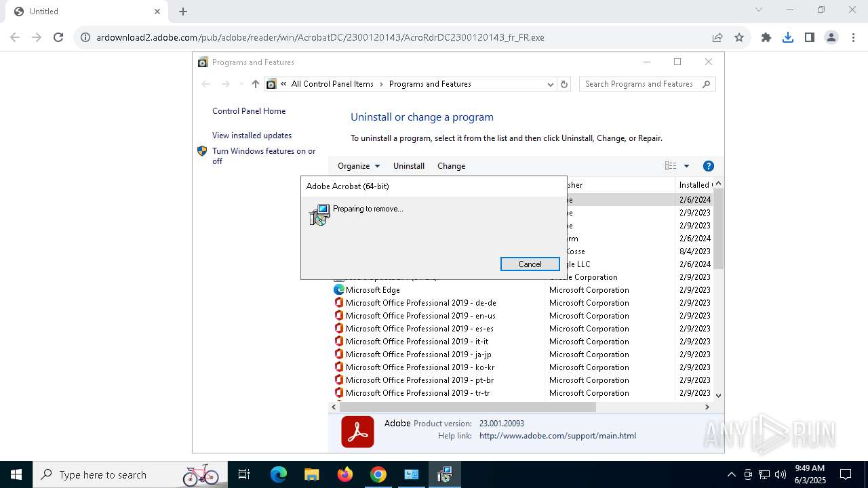The width and height of the screenshot is (868, 488).
Task: Open the view options dropdown arrow
Action: pos(686,166)
